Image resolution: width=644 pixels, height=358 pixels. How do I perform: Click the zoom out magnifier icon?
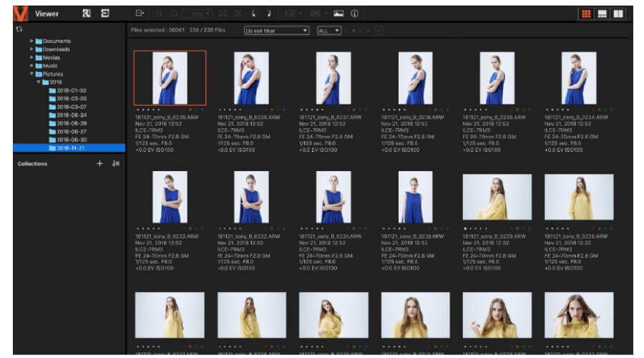point(174,14)
